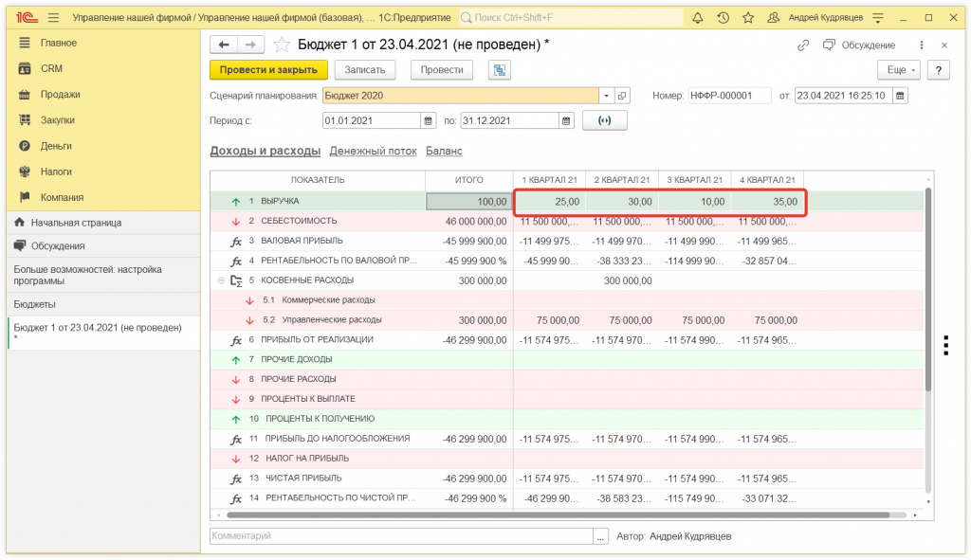Click the period selection button after end date
Image resolution: width=971 pixels, height=560 pixels.
point(604,120)
